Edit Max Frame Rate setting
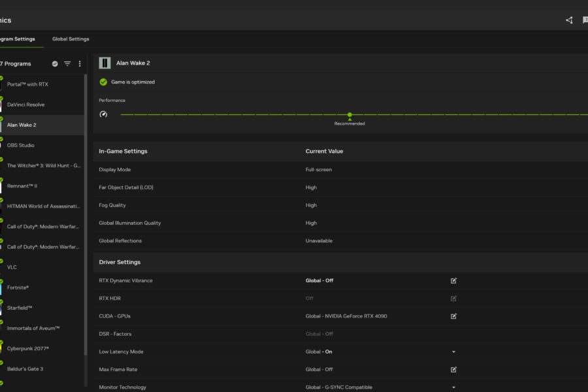 coord(453,370)
